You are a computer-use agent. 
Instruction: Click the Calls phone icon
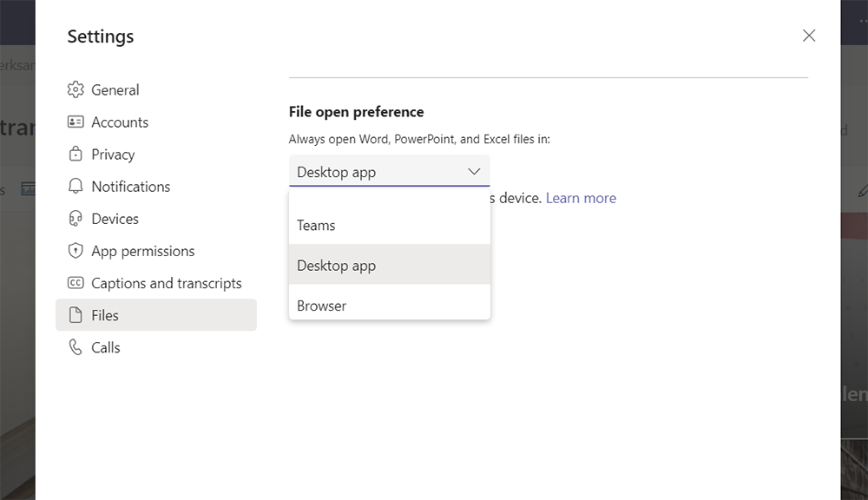[x=76, y=347]
